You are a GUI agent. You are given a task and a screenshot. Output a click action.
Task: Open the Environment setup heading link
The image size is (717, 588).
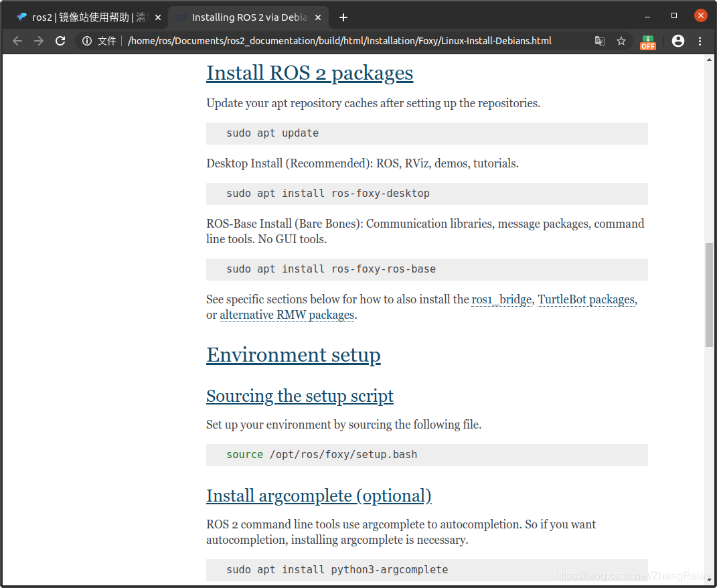[293, 355]
